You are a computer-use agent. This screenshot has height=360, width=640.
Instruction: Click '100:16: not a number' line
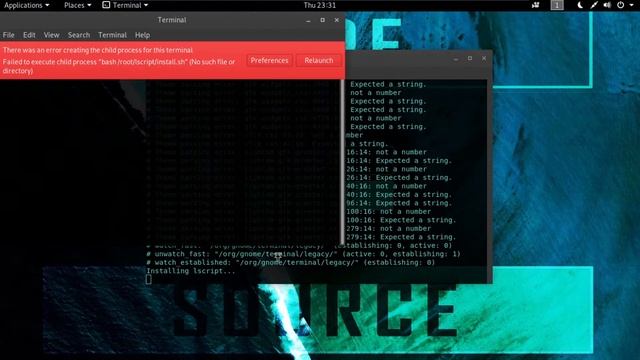pos(388,211)
